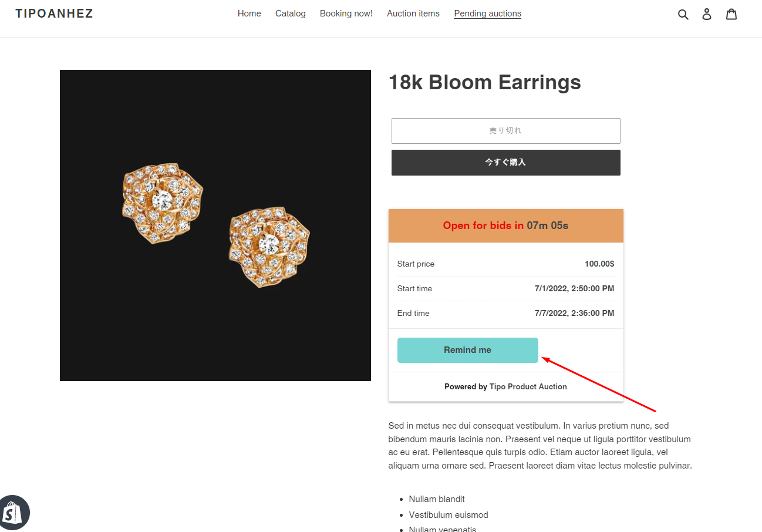The image size is (762, 532).
Task: Click the Shopify badge in the corner
Action: click(14, 513)
